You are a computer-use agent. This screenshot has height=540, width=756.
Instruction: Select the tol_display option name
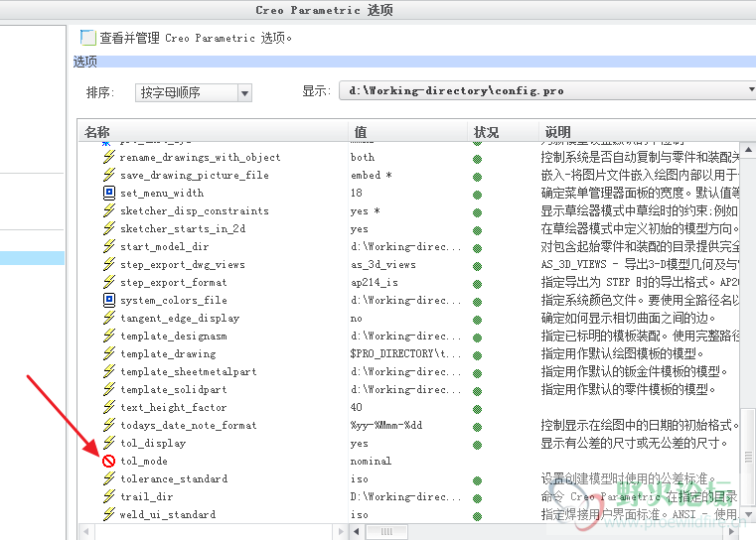click(x=153, y=443)
